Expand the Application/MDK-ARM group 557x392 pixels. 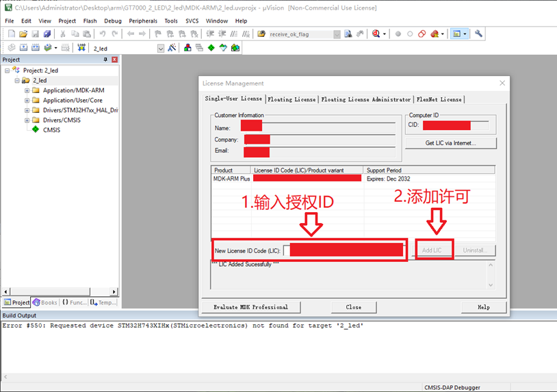27,90
